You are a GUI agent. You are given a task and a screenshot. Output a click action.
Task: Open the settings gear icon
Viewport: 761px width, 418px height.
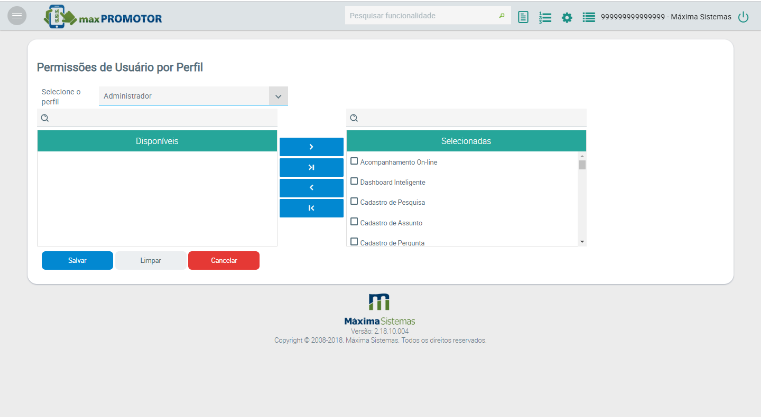click(567, 17)
